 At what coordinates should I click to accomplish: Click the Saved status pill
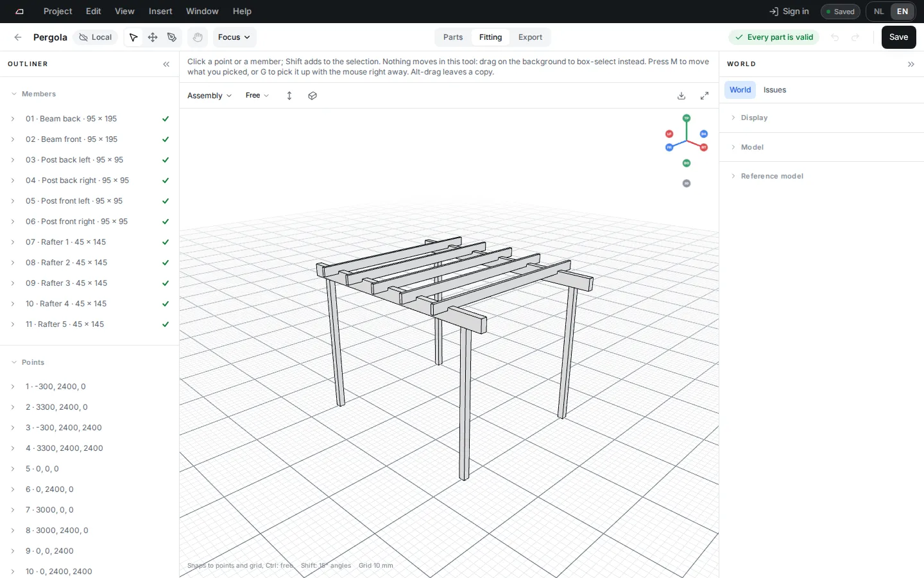click(840, 12)
